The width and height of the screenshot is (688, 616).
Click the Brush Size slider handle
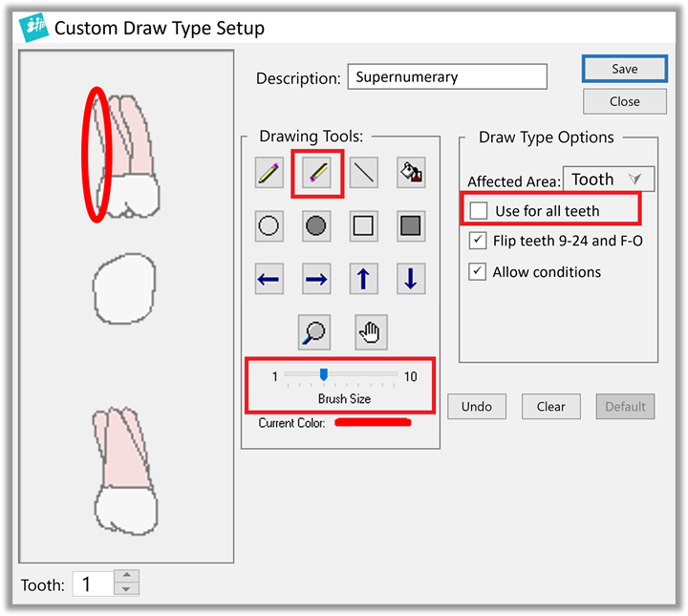[x=324, y=374]
